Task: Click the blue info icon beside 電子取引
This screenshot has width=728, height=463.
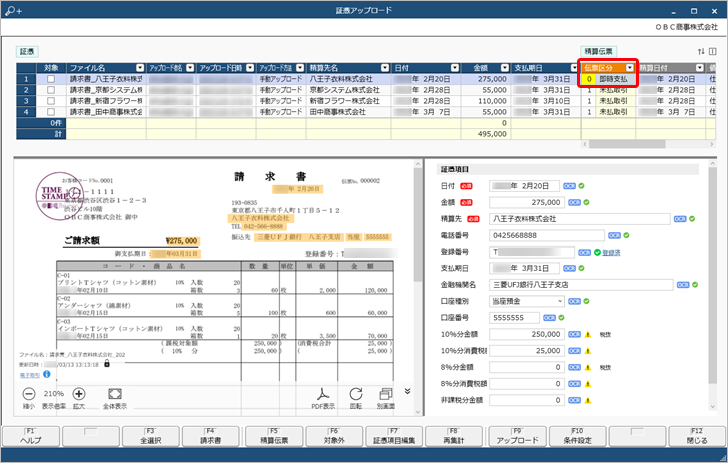Action: point(46,374)
